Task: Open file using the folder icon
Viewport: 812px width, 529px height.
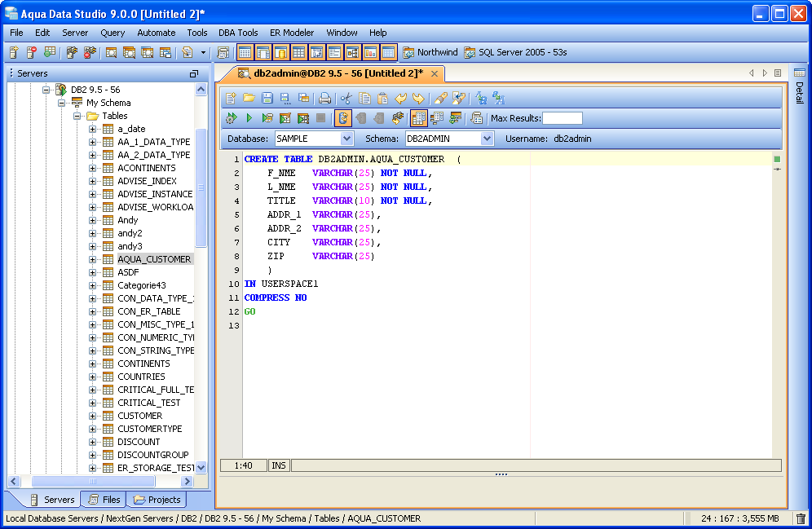Action: pos(249,99)
